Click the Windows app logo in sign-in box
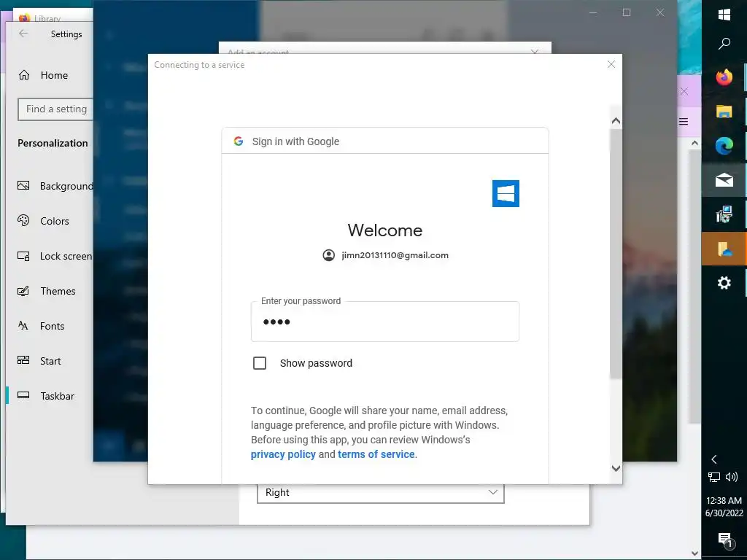The image size is (747, 560). click(x=506, y=193)
